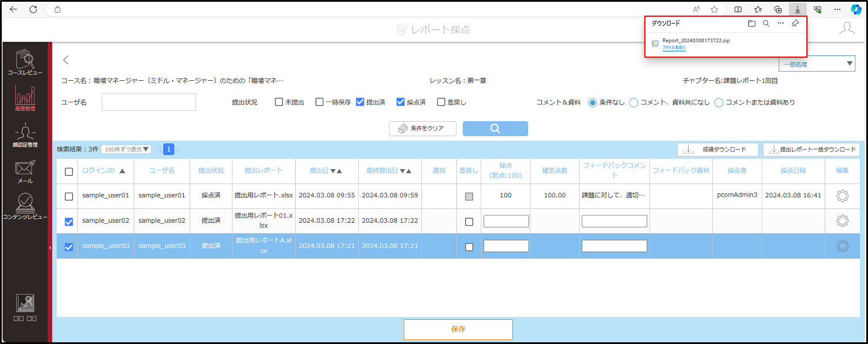This screenshot has height=344, width=868.
Task: Click the 成績ダウンロード button
Action: [x=718, y=149]
